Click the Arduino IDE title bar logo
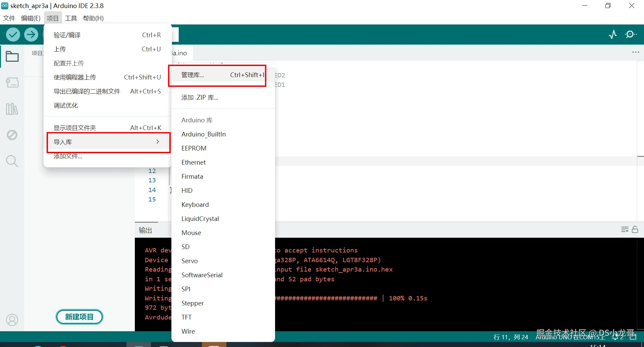The image size is (644, 347). point(5,6)
